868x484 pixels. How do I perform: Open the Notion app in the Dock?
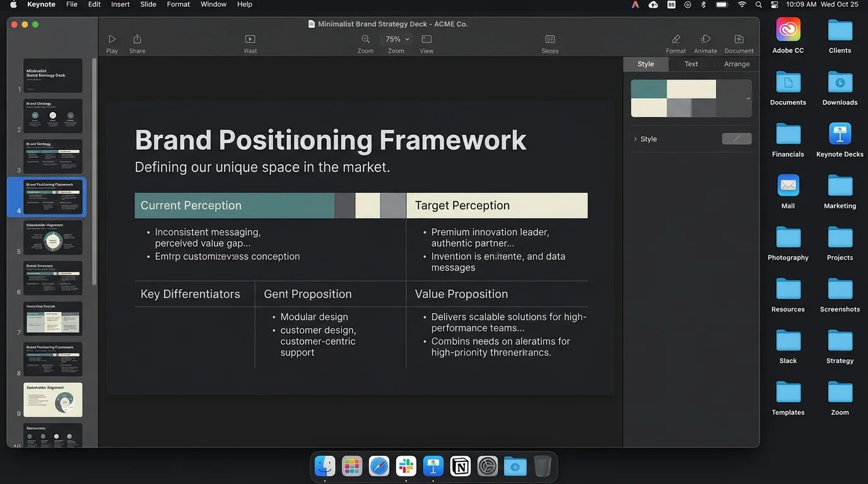point(460,466)
